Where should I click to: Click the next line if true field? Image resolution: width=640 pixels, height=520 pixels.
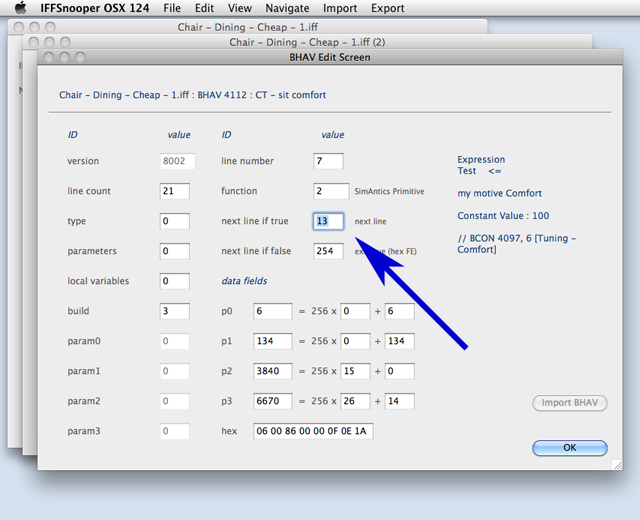328,221
